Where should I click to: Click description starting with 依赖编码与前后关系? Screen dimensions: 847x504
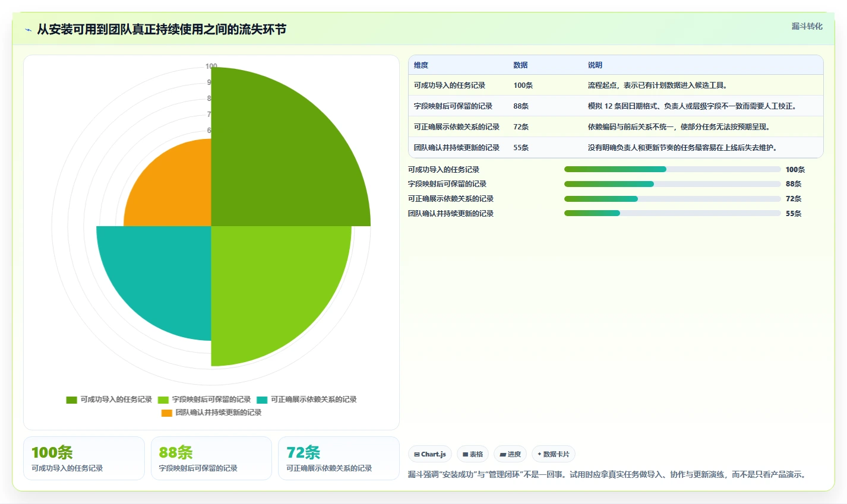click(679, 127)
